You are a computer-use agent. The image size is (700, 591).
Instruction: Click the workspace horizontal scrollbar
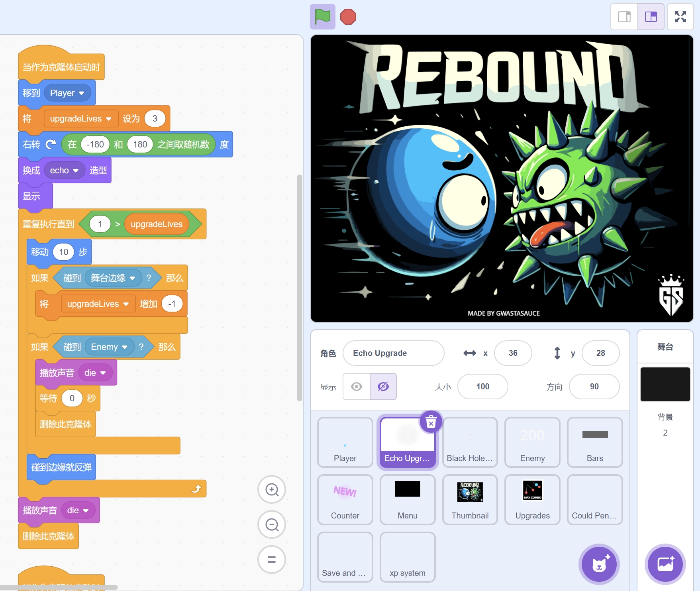(59, 587)
